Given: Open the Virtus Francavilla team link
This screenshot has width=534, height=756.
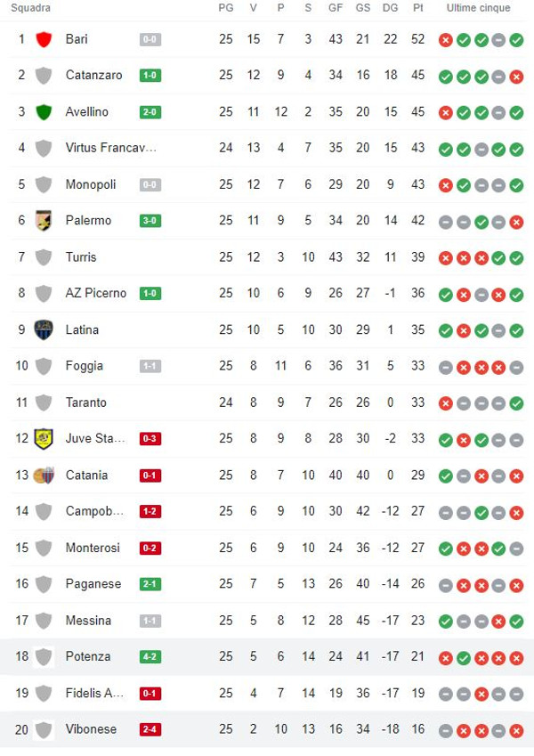Looking at the screenshot, I should (111, 148).
